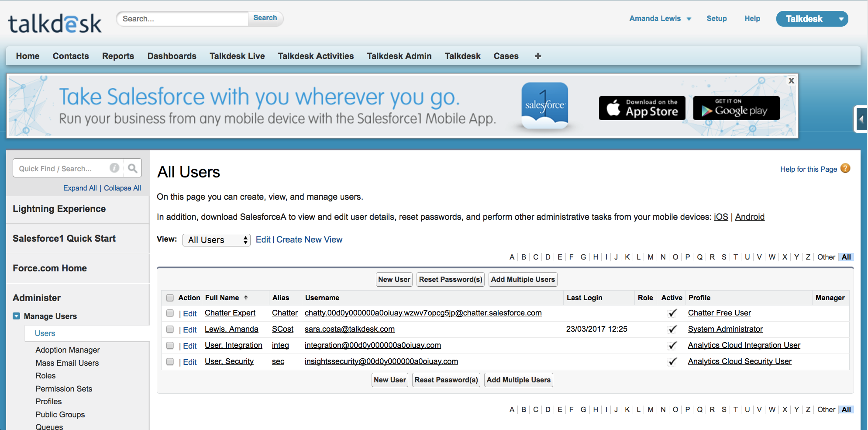
Task: Click the Quick Find magnifier search icon
Action: pos(133,168)
